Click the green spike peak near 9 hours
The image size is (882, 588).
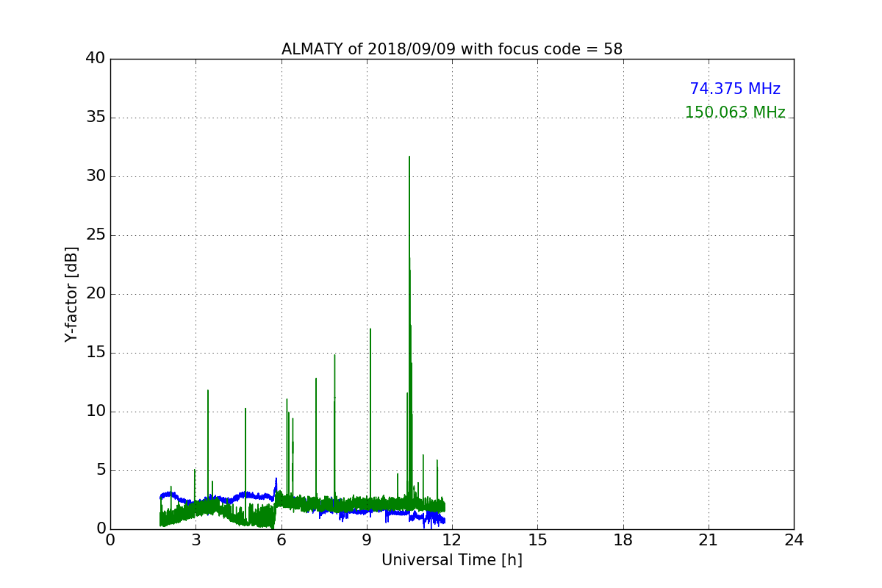[370, 329]
